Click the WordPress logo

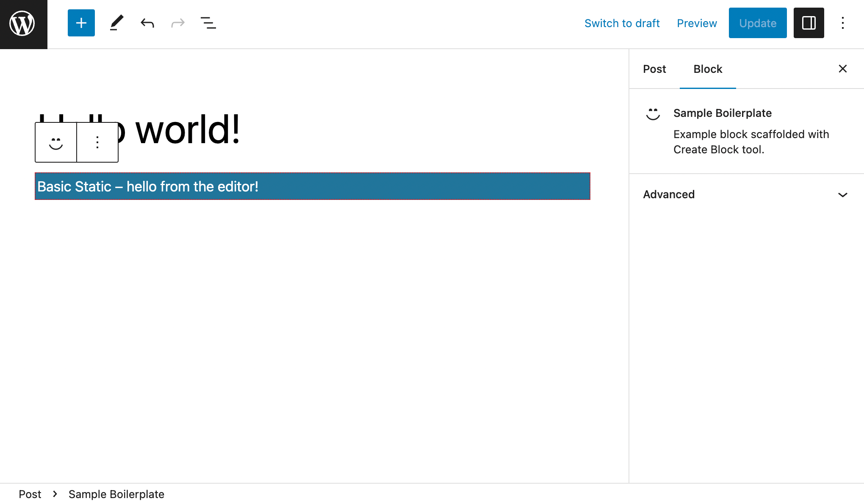[23, 23]
